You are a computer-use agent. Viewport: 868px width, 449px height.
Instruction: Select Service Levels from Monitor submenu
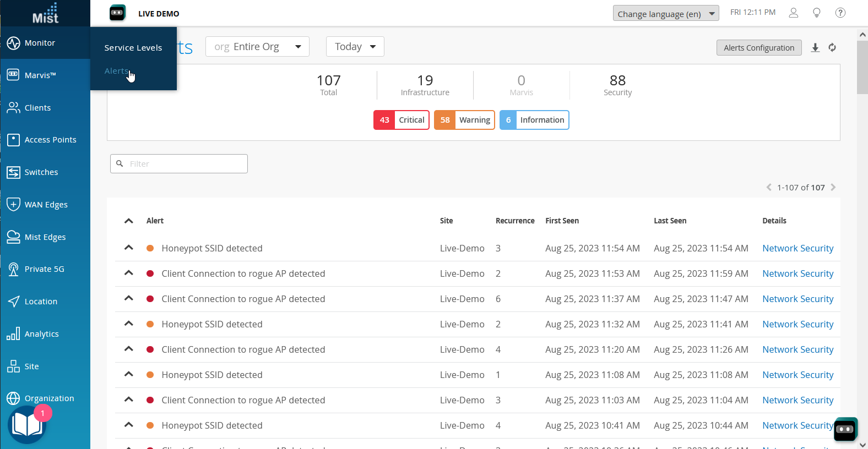click(x=133, y=48)
